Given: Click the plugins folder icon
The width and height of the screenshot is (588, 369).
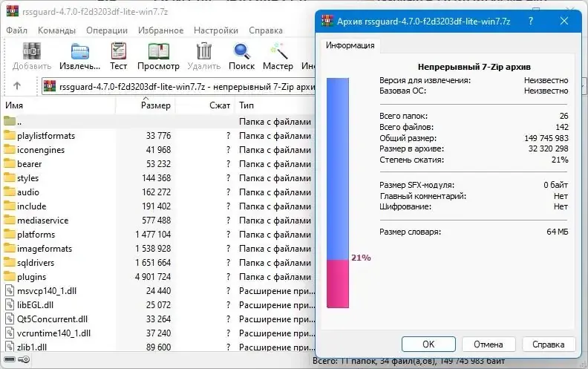Looking at the screenshot, I should (x=10, y=277).
